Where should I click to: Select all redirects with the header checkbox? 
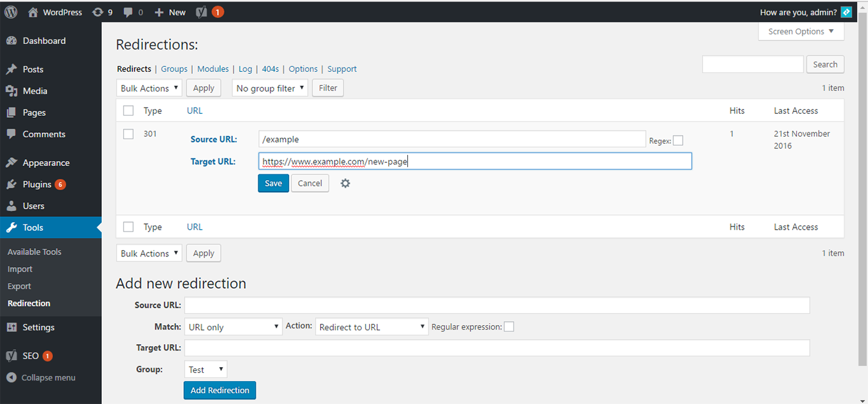pos(128,110)
